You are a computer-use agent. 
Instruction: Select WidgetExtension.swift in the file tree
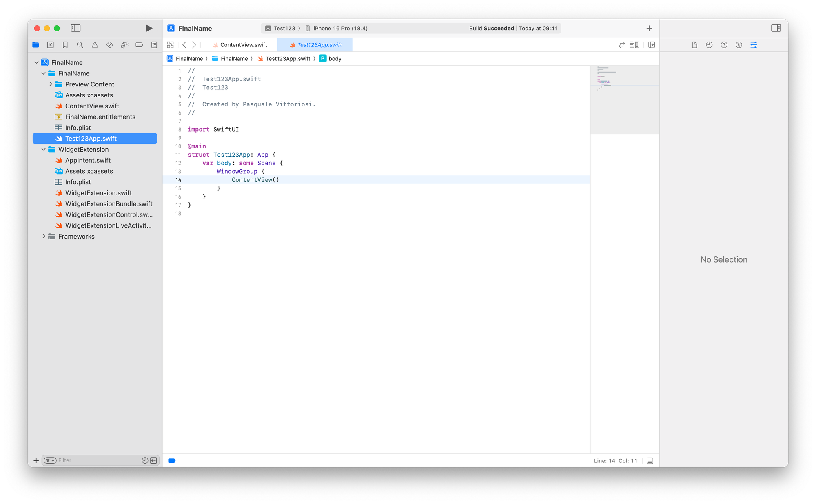click(98, 193)
